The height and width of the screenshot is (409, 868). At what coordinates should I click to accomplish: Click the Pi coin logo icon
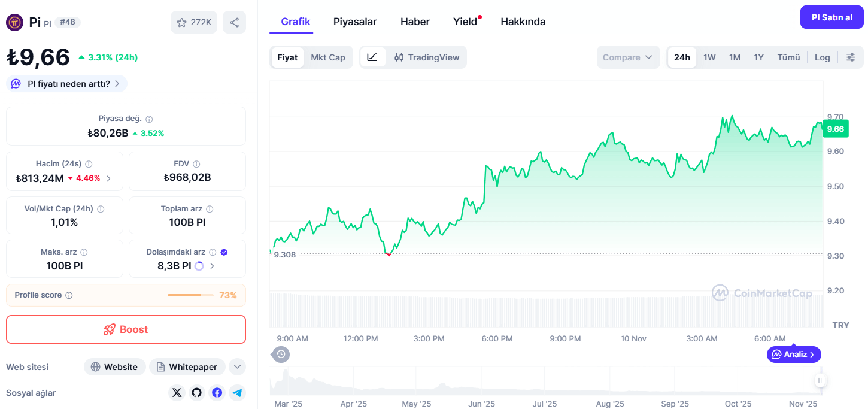click(x=14, y=22)
